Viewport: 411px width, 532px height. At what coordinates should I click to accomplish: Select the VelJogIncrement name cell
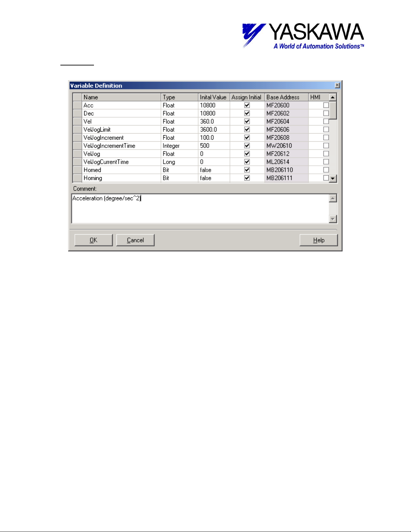tap(121, 137)
